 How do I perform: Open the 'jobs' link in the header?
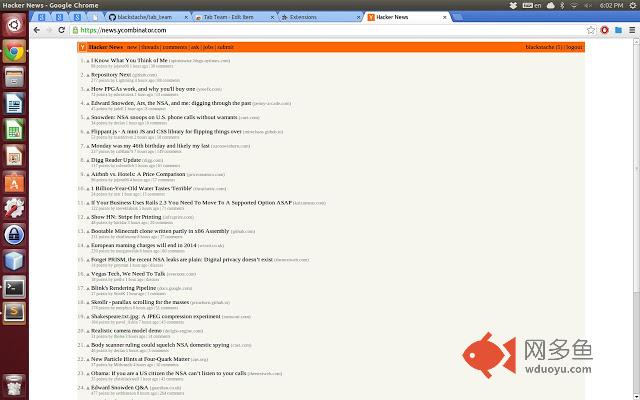click(208, 47)
